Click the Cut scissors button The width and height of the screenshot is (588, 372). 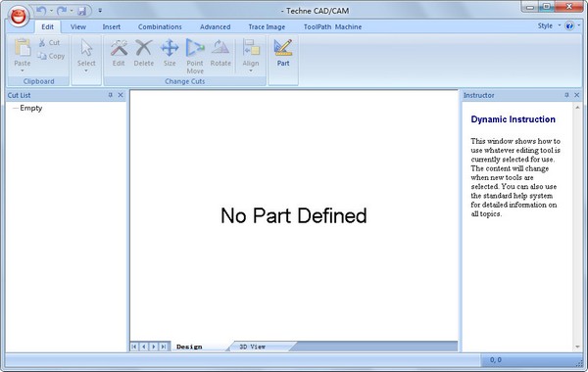50,43
